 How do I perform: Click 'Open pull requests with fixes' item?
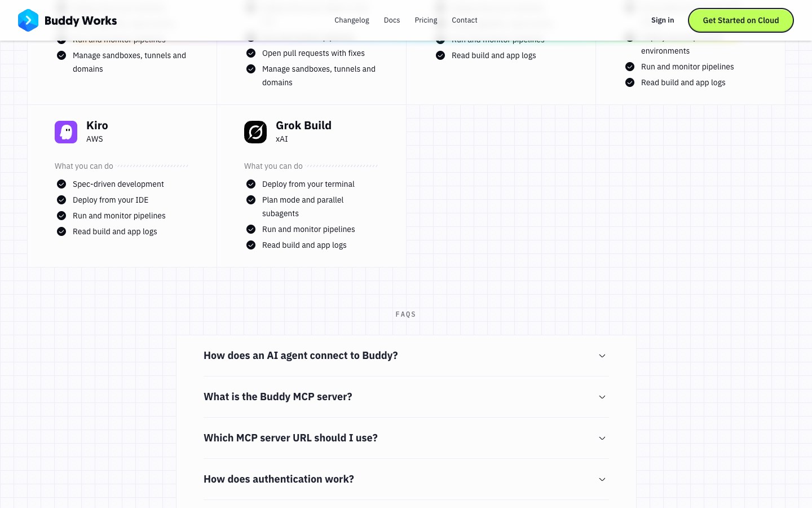[x=314, y=53]
